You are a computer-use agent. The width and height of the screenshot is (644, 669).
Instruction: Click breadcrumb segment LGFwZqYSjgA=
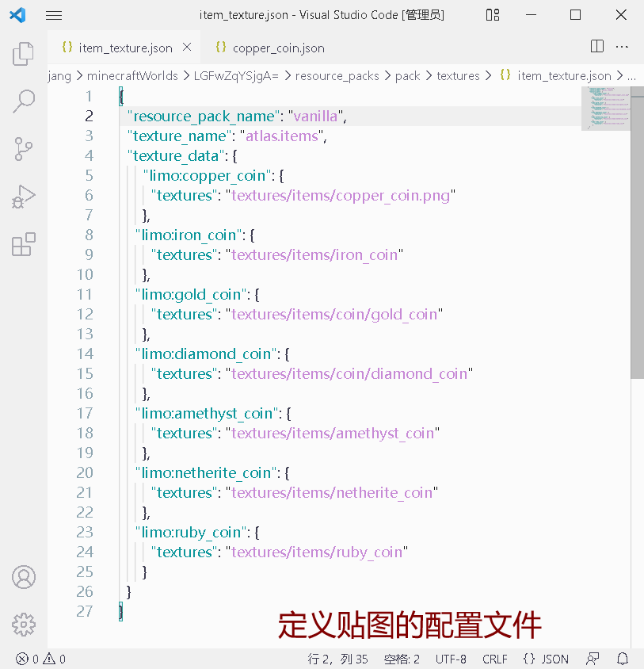tap(236, 75)
